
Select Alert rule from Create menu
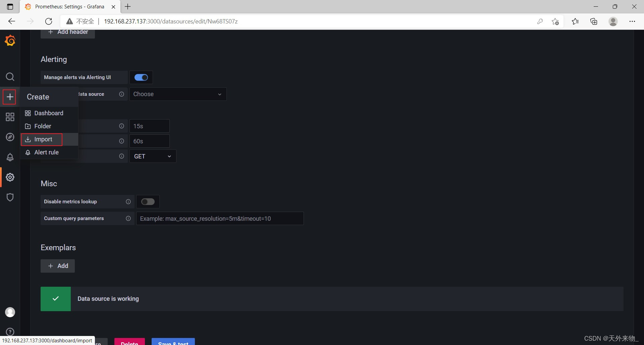click(x=49, y=152)
